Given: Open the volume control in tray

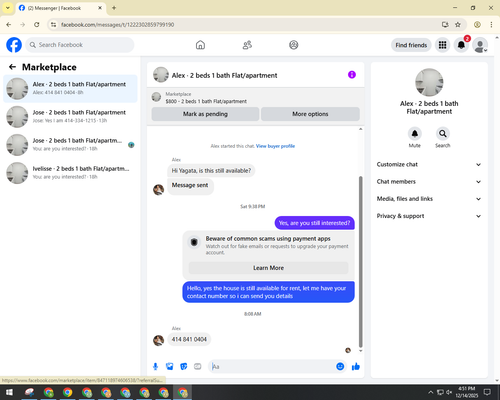Looking at the screenshot, I should [449, 392].
